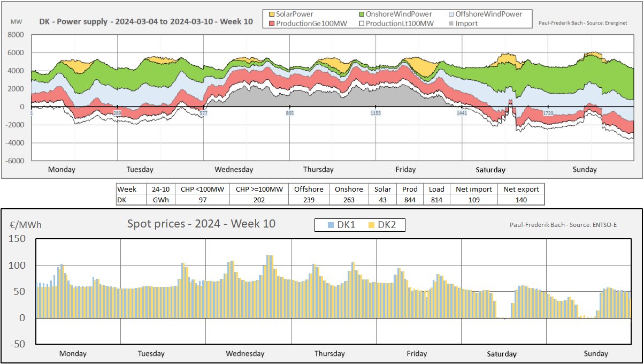
Task: Click the 1441 marker on the power supply axis
Action: (462, 113)
